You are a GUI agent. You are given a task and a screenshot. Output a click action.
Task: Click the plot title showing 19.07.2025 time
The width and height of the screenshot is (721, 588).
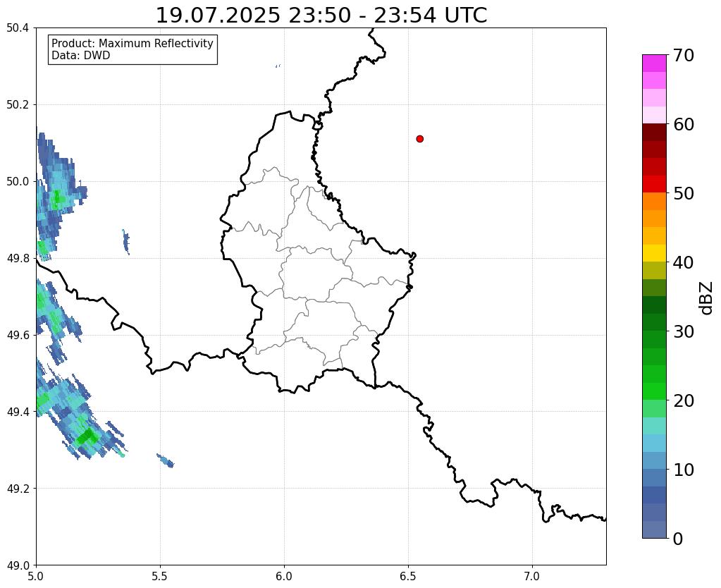(x=321, y=16)
